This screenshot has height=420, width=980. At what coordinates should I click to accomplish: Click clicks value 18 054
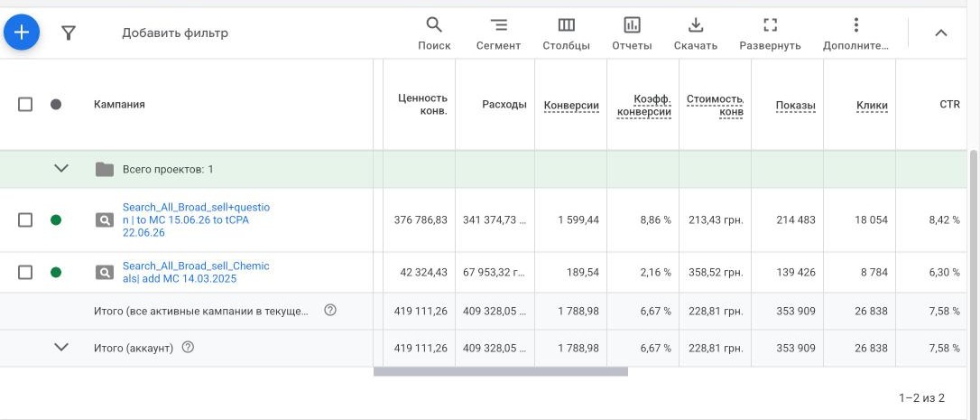click(x=871, y=220)
